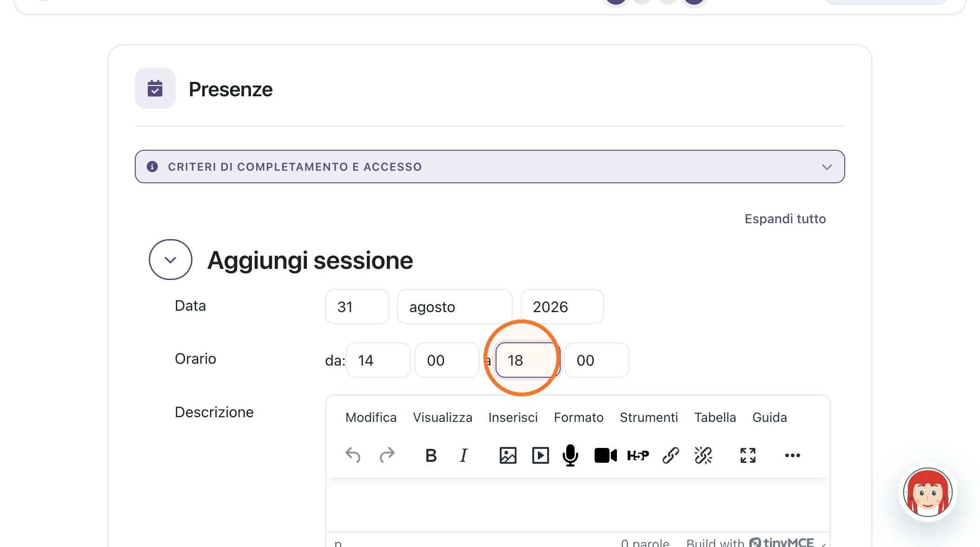Image resolution: width=980 pixels, height=547 pixels.
Task: Click the remove link icon
Action: [703, 455]
